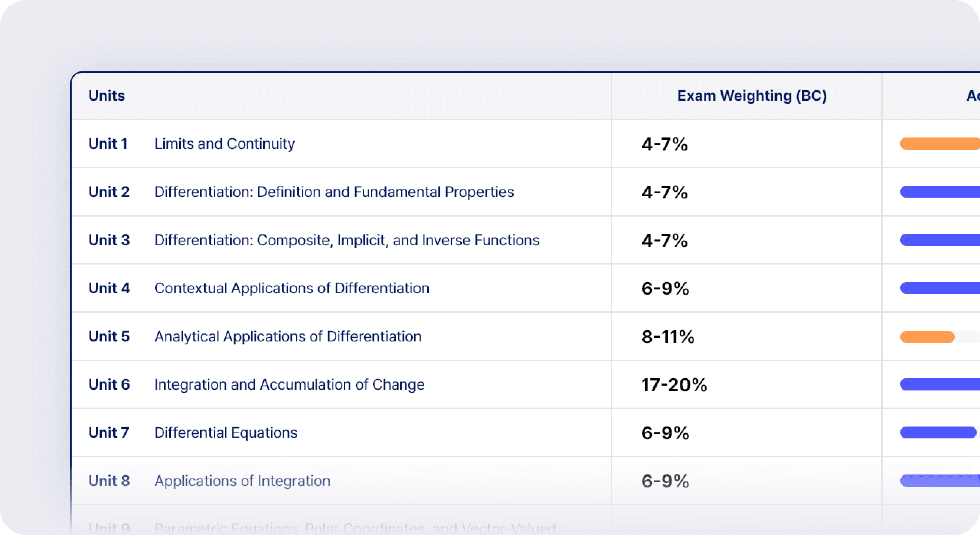This screenshot has width=980, height=535.
Task: Open Limits and Continuity unit
Action: (225, 144)
